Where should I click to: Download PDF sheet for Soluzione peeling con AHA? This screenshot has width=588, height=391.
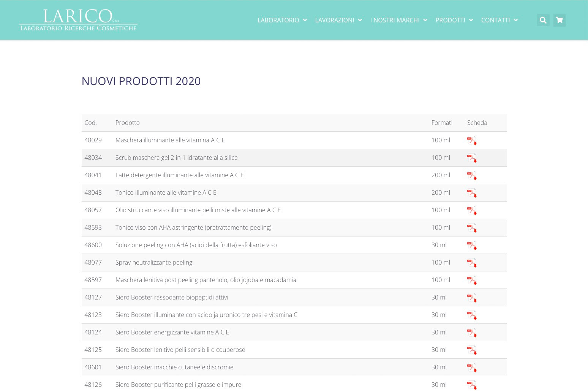[472, 246]
